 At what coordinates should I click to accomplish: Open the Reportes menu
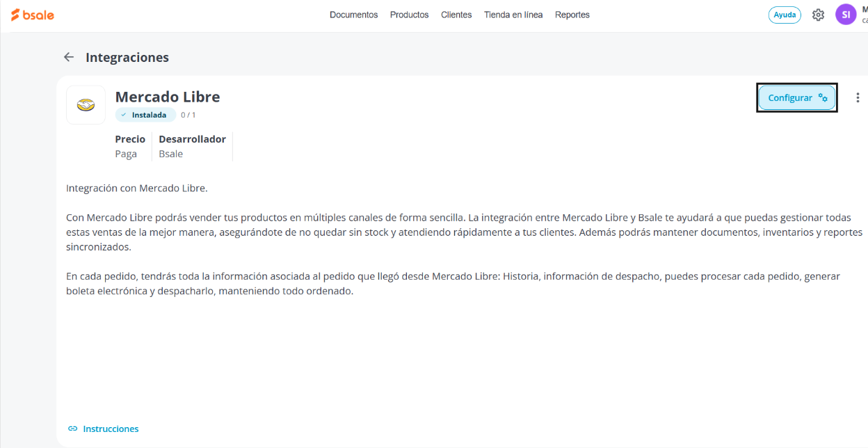point(572,15)
